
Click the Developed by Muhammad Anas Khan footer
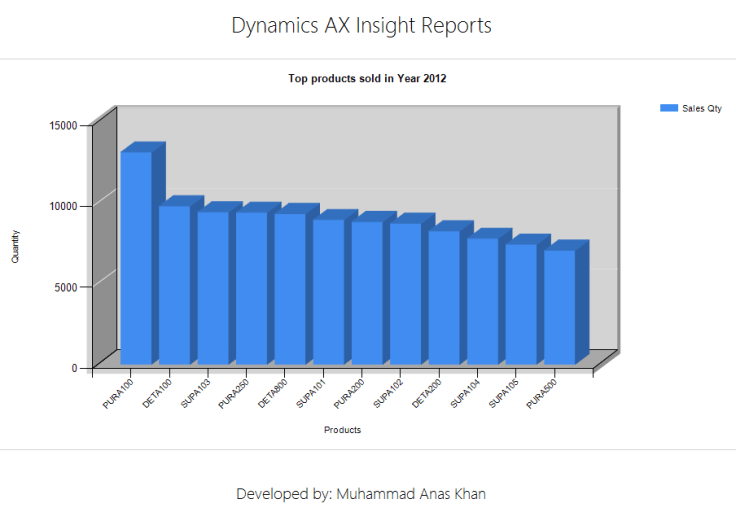point(361,494)
